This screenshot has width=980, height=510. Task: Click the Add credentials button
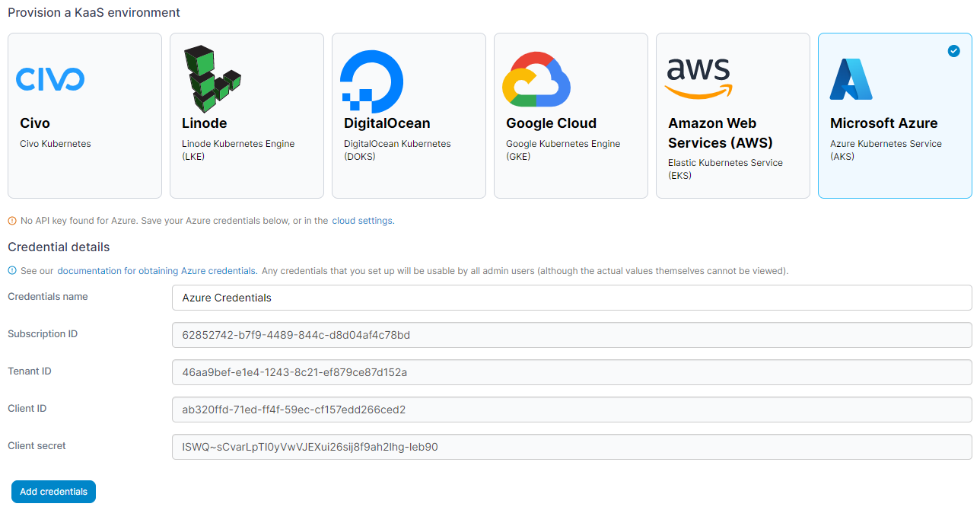point(53,492)
